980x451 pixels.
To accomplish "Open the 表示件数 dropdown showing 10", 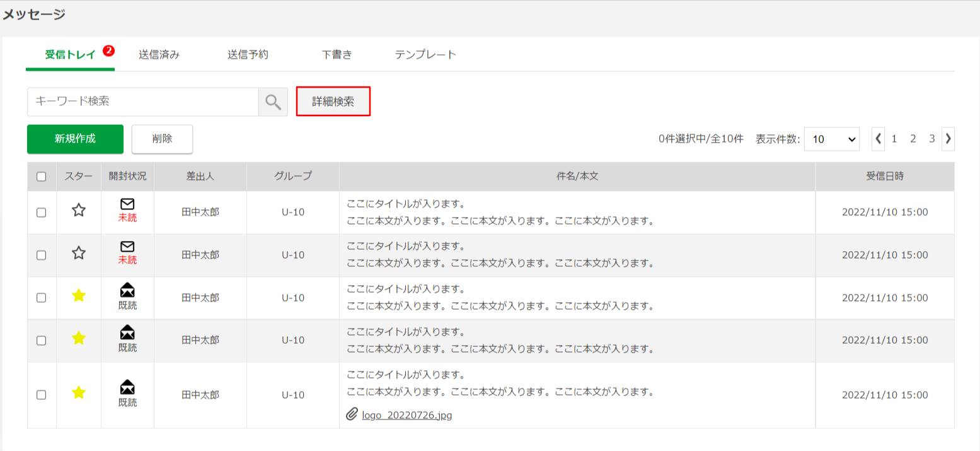I will click(832, 139).
